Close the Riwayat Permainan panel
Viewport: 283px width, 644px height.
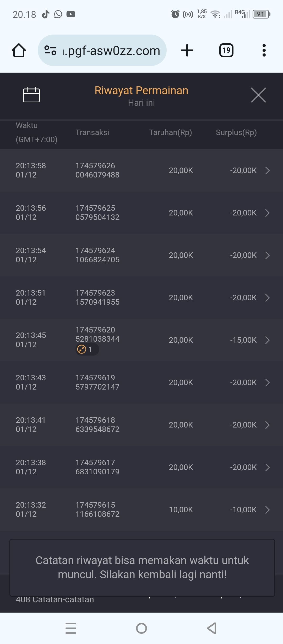click(258, 95)
